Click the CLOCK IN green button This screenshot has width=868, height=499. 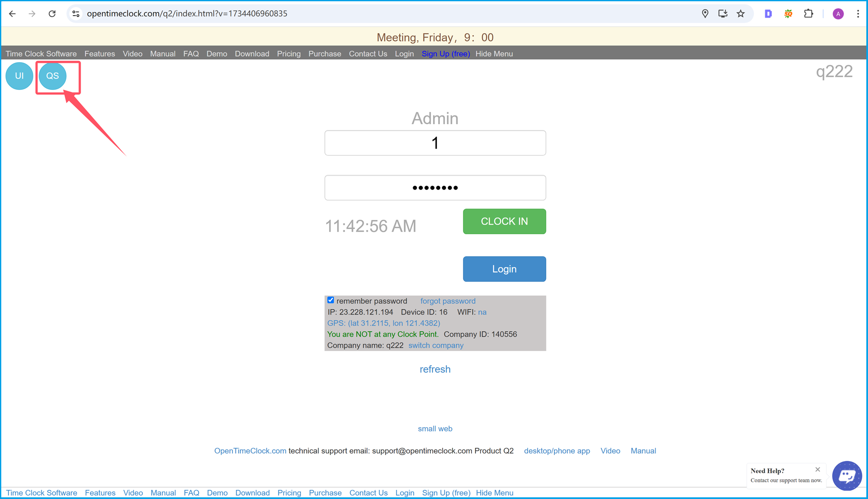coord(504,221)
